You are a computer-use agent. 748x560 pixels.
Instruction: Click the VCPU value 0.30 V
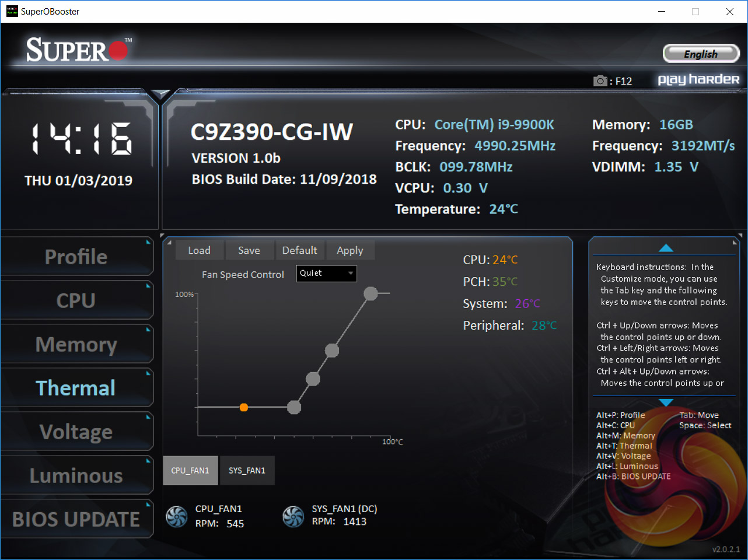pos(465,188)
